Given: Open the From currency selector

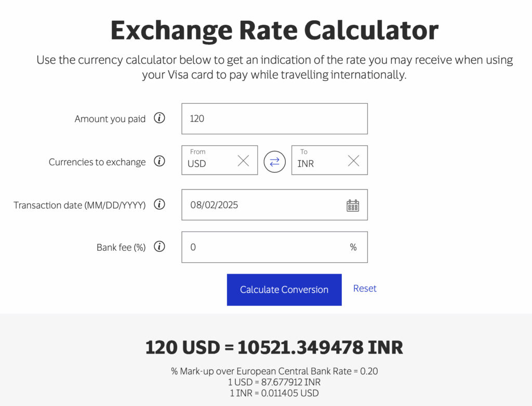Looking at the screenshot, I should [x=208, y=164].
